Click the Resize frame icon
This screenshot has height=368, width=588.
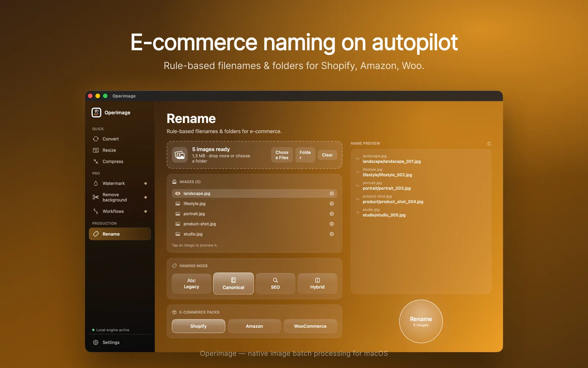point(96,150)
